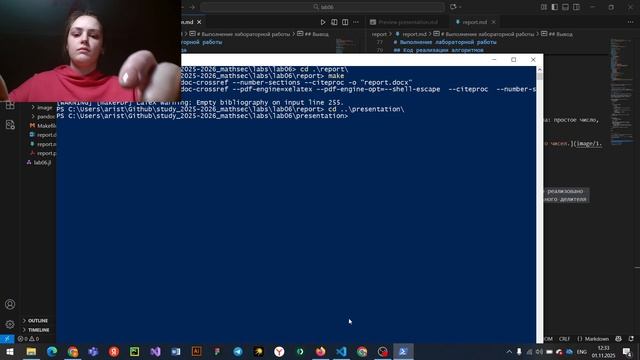Open the taskbar clock showing 12:33
The height and width of the screenshot is (360, 640).
(x=603, y=351)
